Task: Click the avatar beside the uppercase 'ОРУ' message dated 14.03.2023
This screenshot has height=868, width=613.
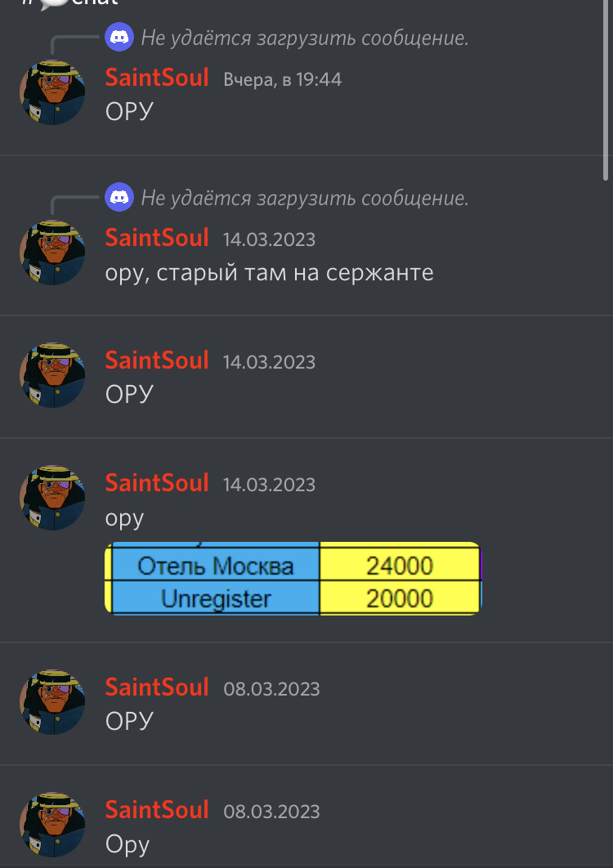Action: coord(52,375)
